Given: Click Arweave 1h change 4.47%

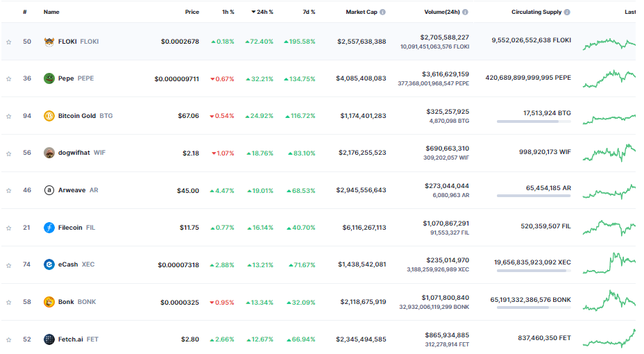Looking at the screenshot, I should [x=222, y=191].
